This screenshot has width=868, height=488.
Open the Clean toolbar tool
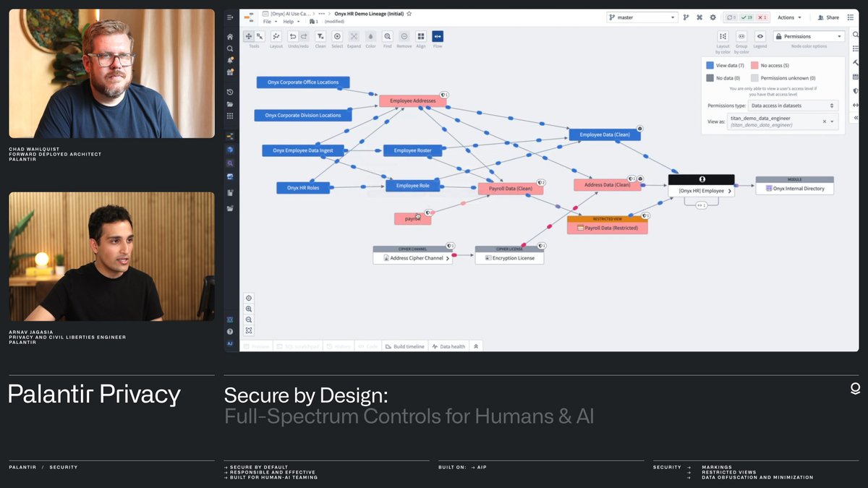(x=320, y=36)
